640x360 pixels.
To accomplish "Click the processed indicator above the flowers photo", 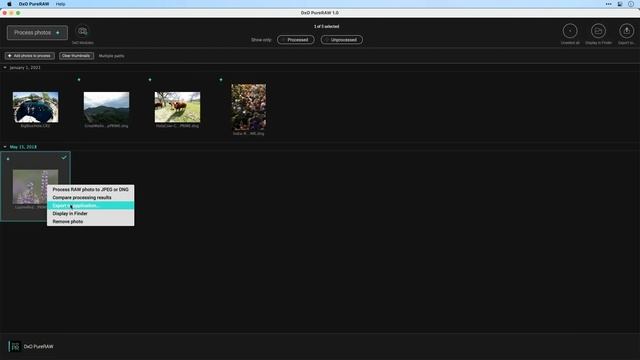I will (221, 80).
